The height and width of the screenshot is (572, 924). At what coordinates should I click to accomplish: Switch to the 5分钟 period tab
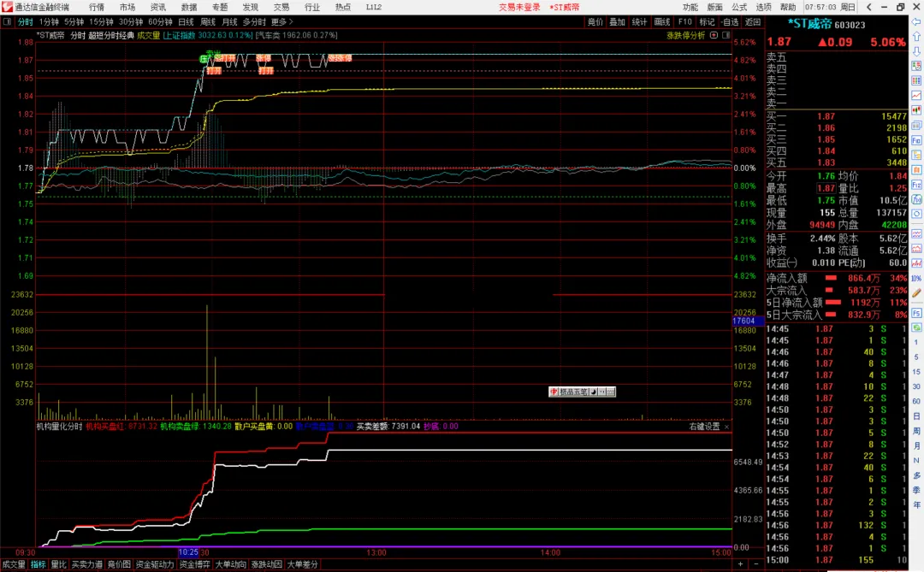click(74, 21)
